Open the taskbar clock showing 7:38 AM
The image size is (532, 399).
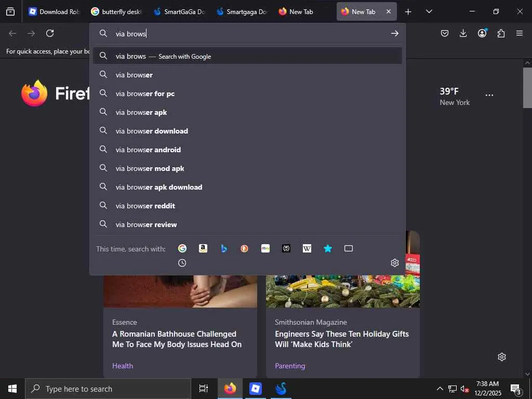[x=487, y=389]
